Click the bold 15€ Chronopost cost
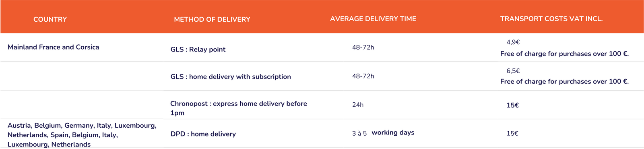 [x=513, y=105]
